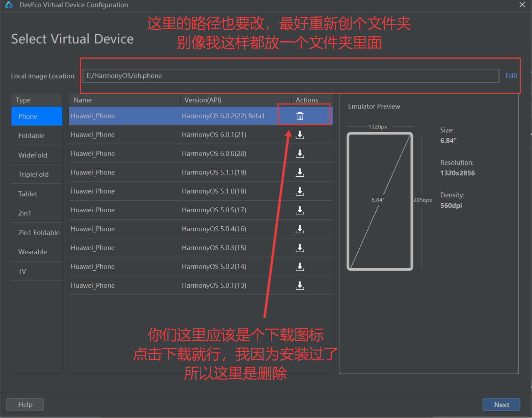Select the 2in1 Foldable device type

37,233
